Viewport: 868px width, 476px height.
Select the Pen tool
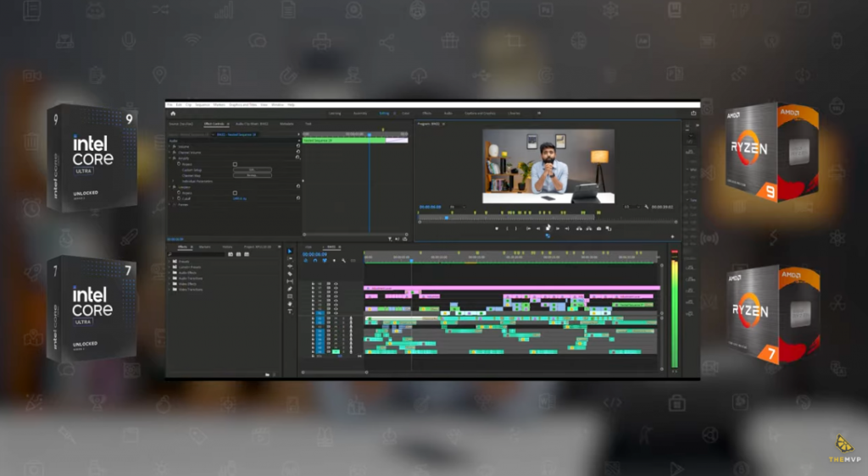pyautogui.click(x=290, y=289)
